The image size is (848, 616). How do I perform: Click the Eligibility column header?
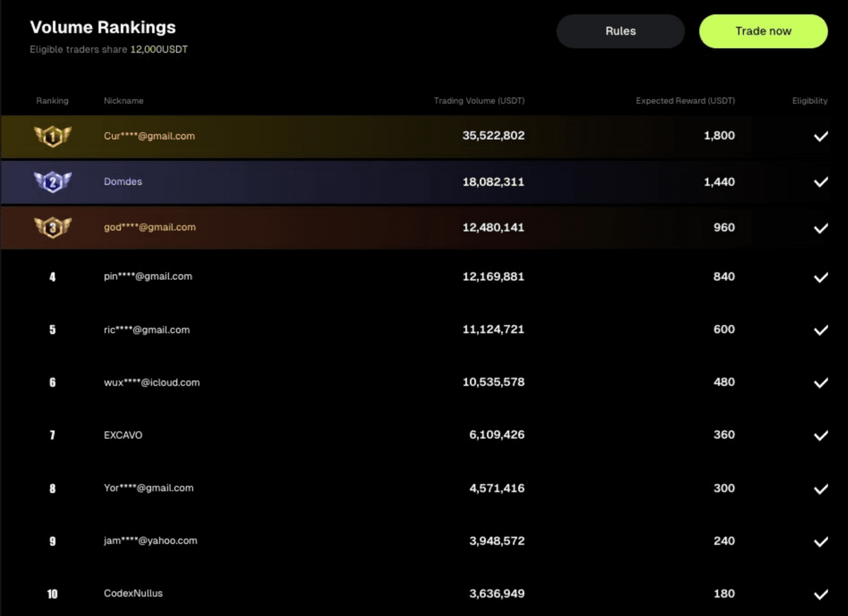click(x=810, y=101)
